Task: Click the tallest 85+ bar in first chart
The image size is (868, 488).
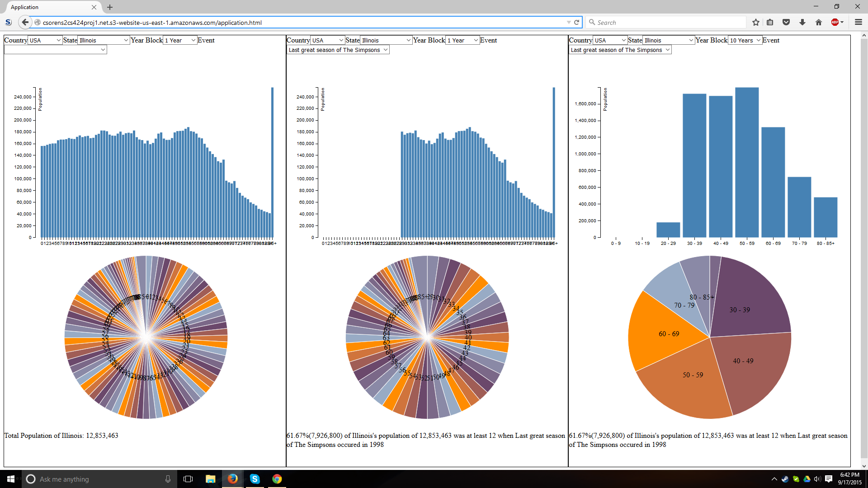Action: point(272,162)
